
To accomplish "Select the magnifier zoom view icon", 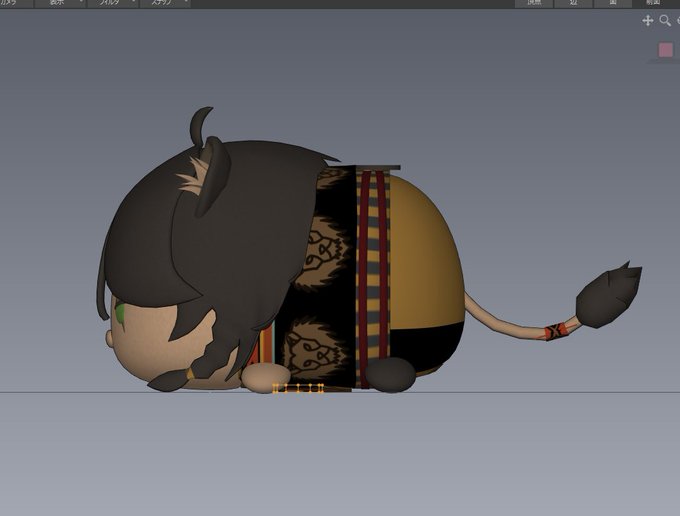I will (x=665, y=20).
